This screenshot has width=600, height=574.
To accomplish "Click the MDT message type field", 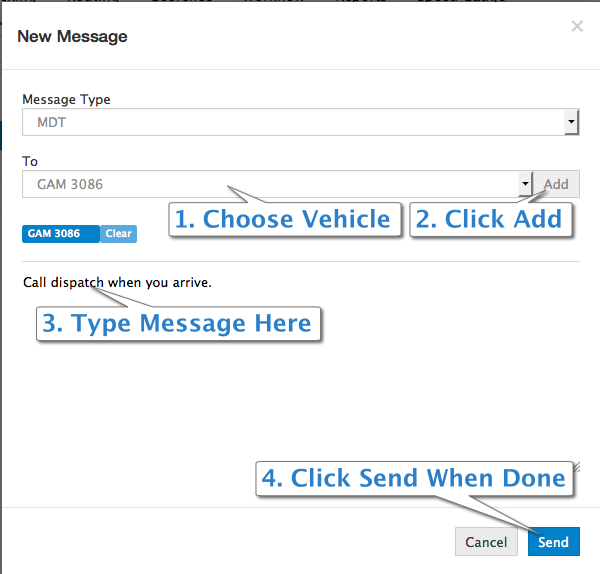I will [300, 122].
